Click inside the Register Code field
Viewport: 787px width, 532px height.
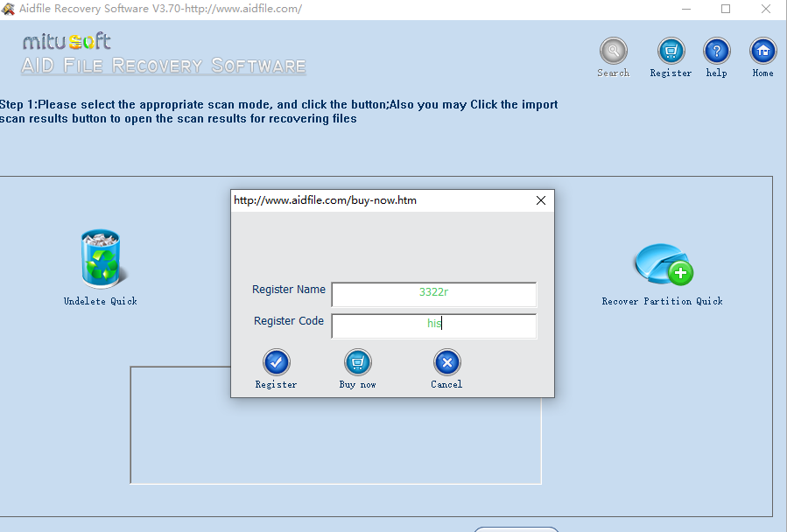click(x=433, y=325)
